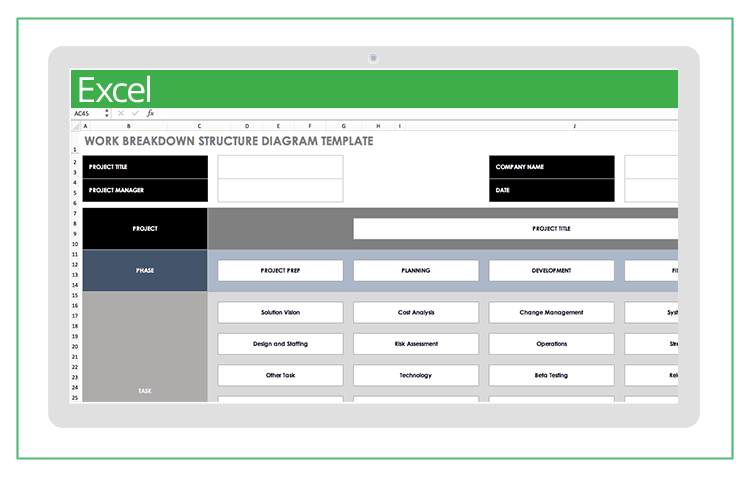
Task: Click the dark blue Phase label cell
Action: pos(145,271)
